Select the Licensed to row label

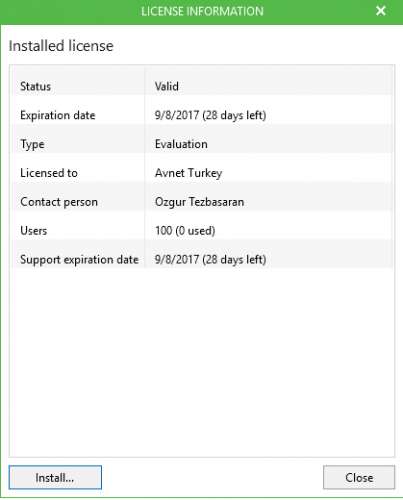tap(49, 173)
